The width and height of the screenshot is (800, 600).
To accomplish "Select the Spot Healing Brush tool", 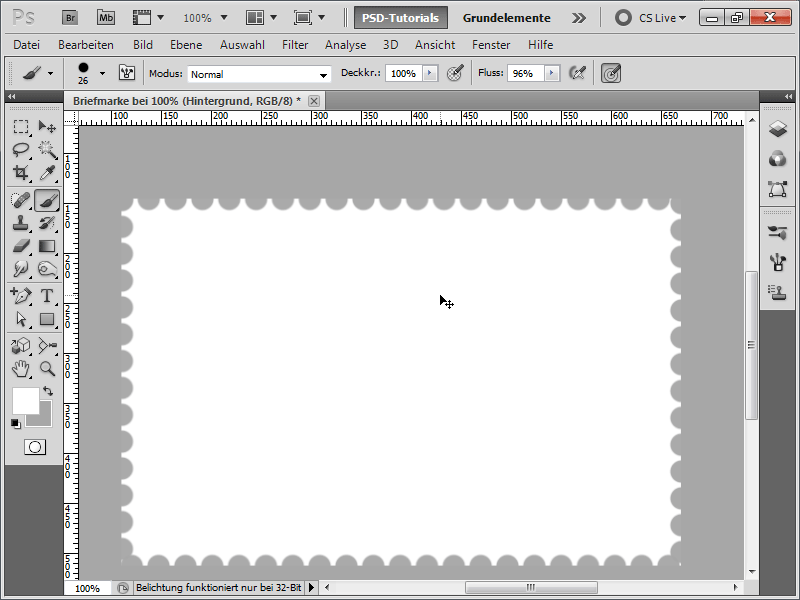I will point(21,200).
